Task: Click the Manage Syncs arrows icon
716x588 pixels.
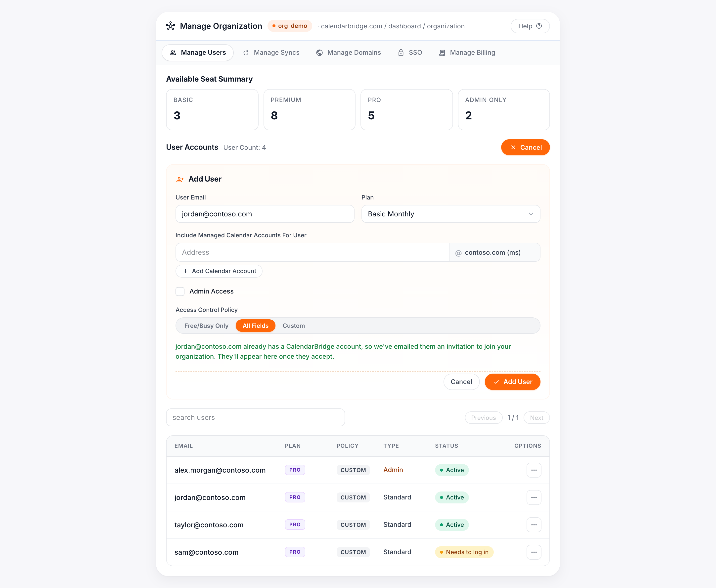Action: pyautogui.click(x=246, y=53)
